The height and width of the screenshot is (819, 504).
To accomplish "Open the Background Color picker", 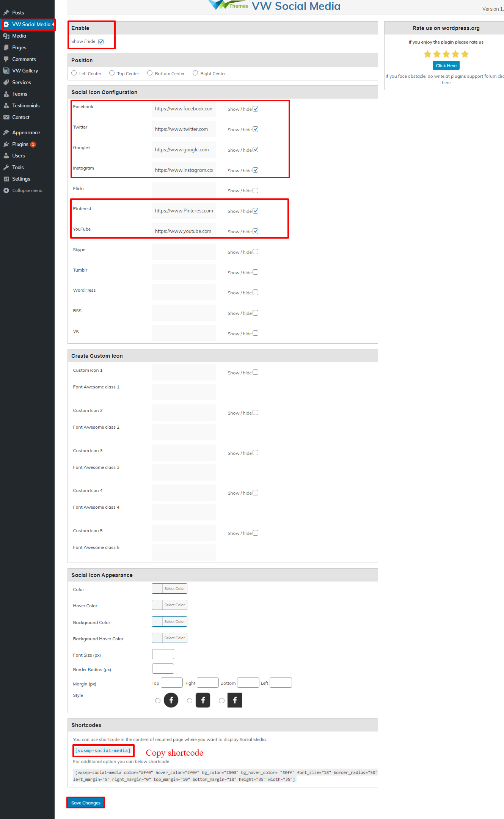I will [170, 622].
